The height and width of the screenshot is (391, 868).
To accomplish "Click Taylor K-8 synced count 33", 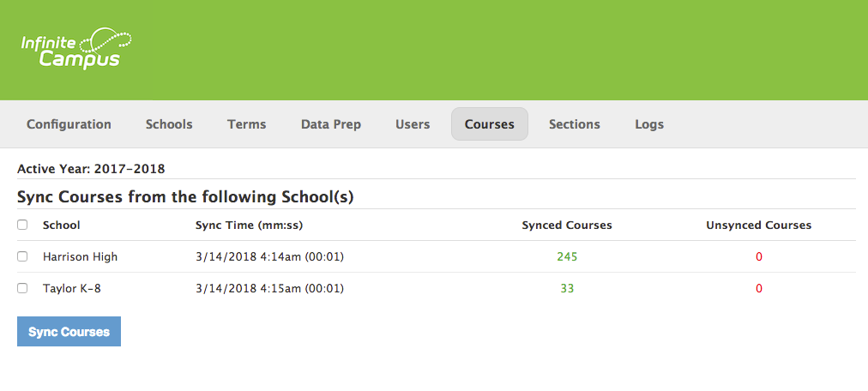I will coord(567,289).
